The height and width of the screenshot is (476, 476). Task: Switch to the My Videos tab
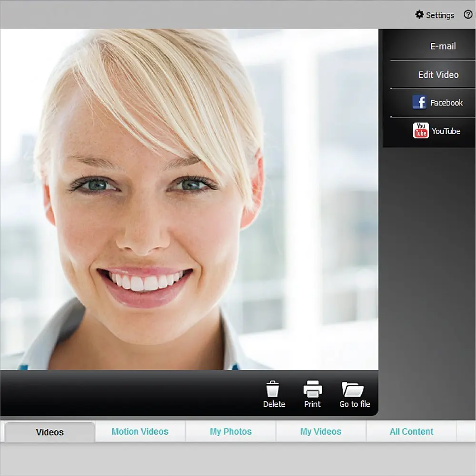pyautogui.click(x=321, y=431)
